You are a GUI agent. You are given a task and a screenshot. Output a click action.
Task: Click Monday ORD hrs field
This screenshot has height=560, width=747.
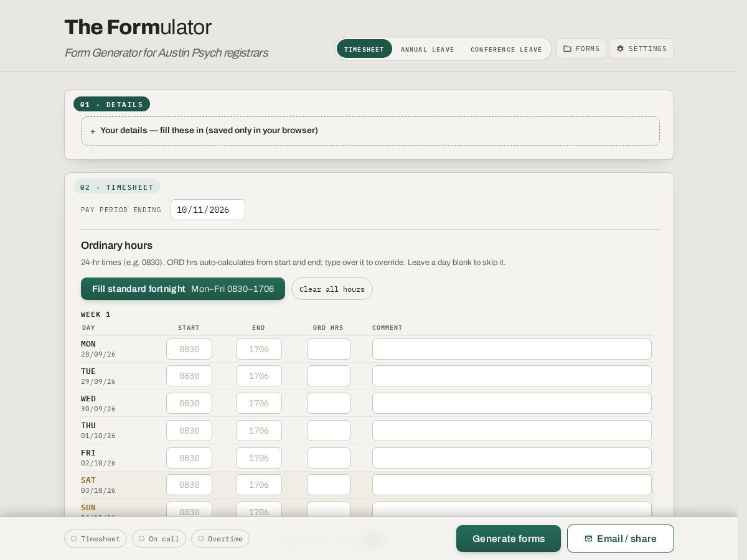point(329,349)
